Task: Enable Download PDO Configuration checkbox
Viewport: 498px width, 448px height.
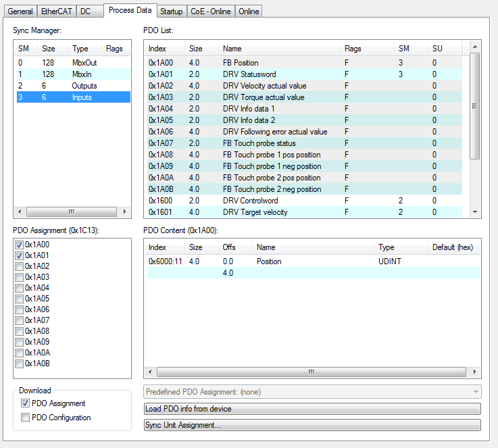Action: (25, 417)
